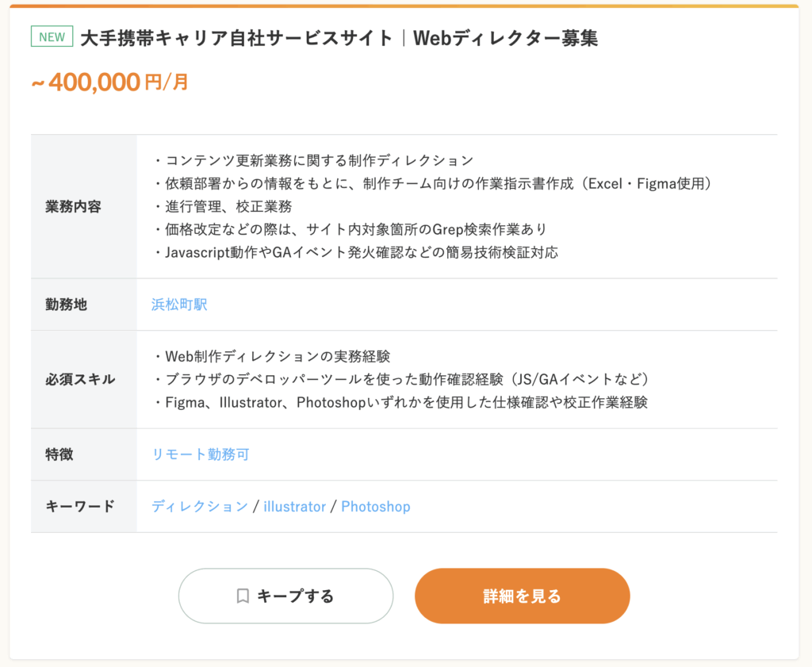Open the Photoshop keyword link
The width and height of the screenshot is (812, 667).
click(375, 506)
